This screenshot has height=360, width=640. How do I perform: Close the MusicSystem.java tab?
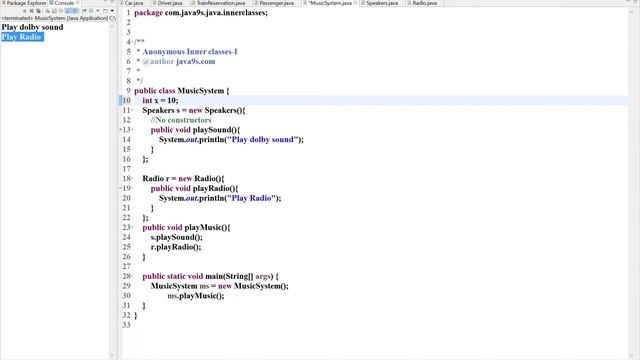point(356,3)
